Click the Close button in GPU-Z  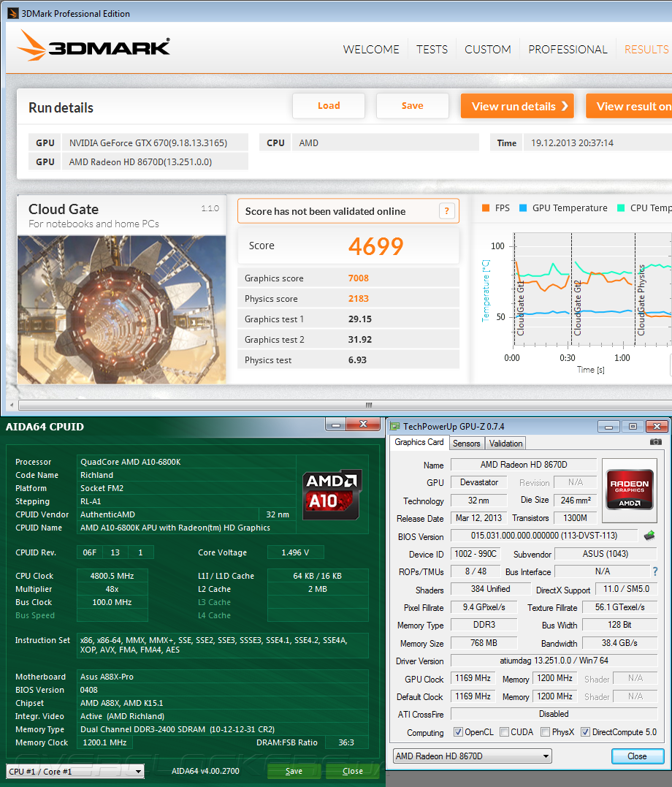pyautogui.click(x=638, y=756)
